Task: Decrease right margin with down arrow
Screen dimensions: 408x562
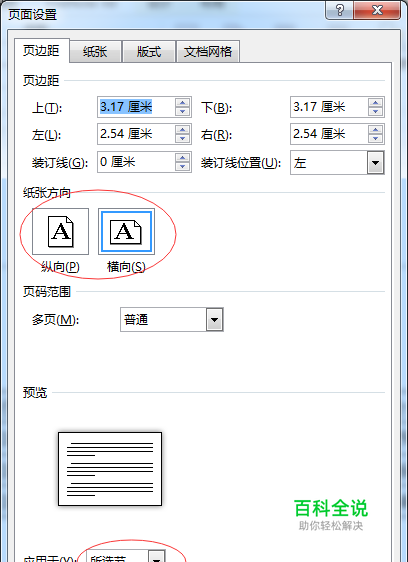Action: [375, 139]
